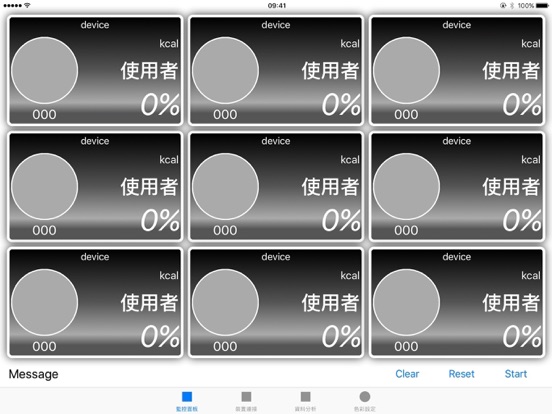
Task: Tap gray circle in bottom-left device card
Action: (x=44, y=302)
